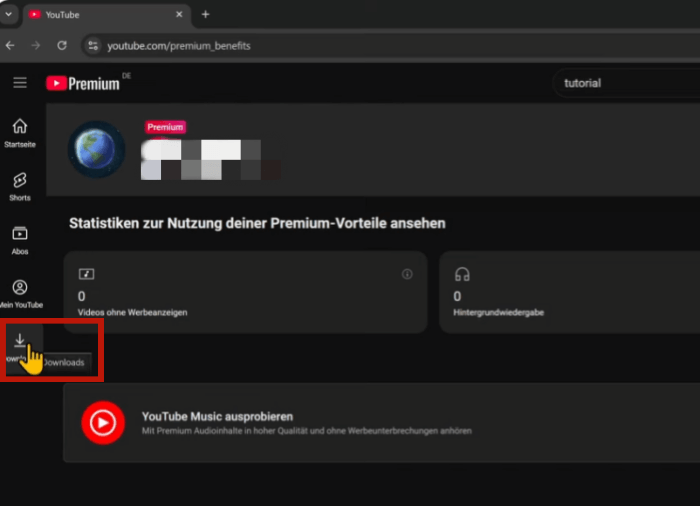Screen dimensions: 700x506
Task: Go to Startseite in sidebar
Action: coord(20,133)
